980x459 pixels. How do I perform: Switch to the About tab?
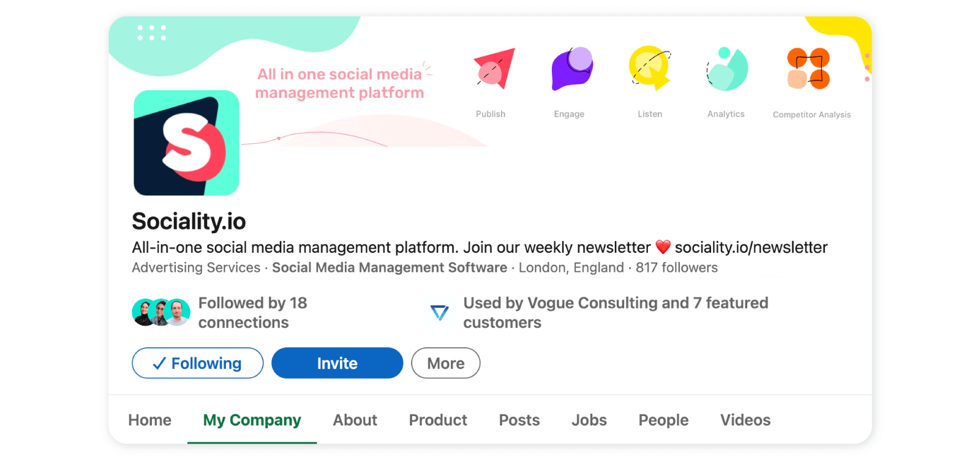coord(355,420)
